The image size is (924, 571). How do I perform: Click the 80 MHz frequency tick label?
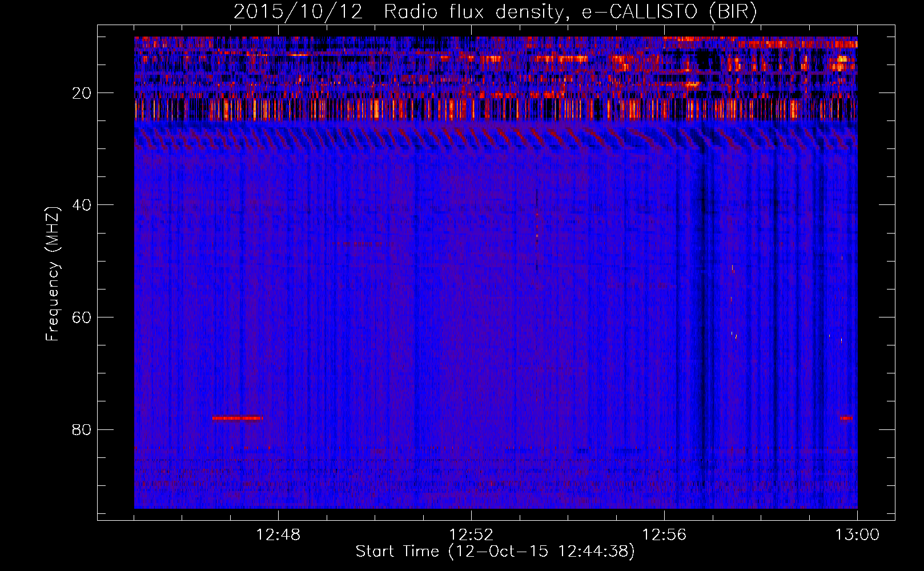pyautogui.click(x=82, y=429)
